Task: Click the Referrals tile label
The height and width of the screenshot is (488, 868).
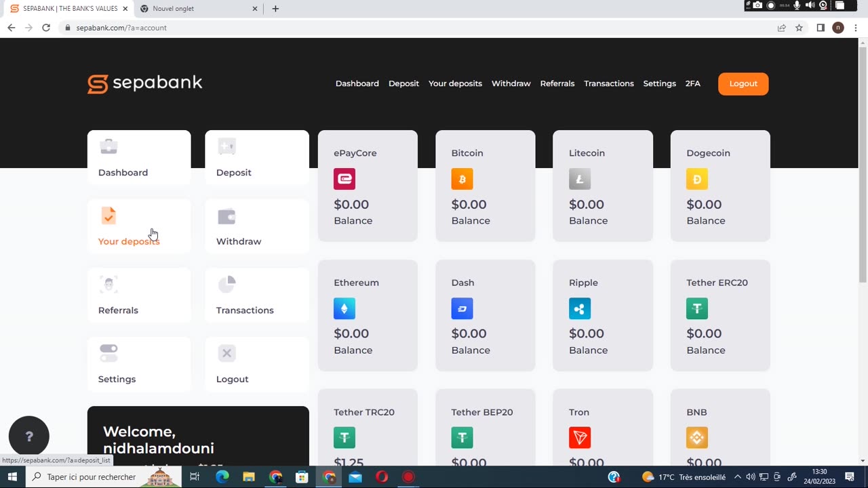Action: pyautogui.click(x=118, y=310)
